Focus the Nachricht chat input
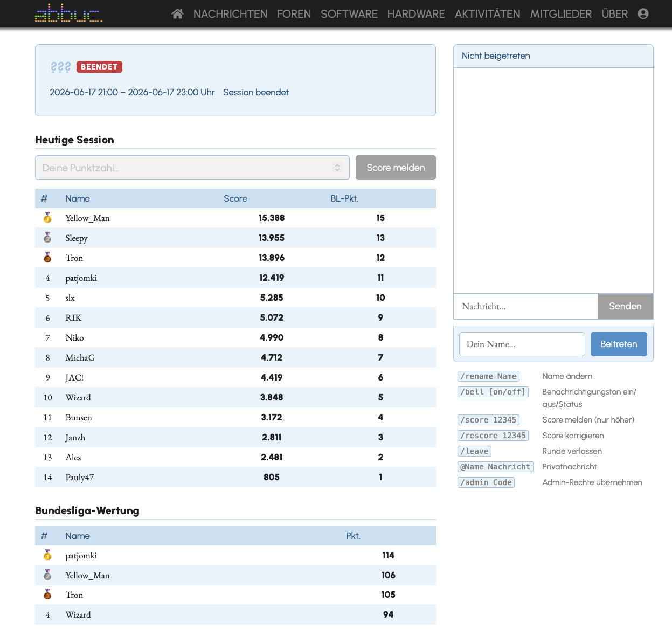 click(x=526, y=306)
